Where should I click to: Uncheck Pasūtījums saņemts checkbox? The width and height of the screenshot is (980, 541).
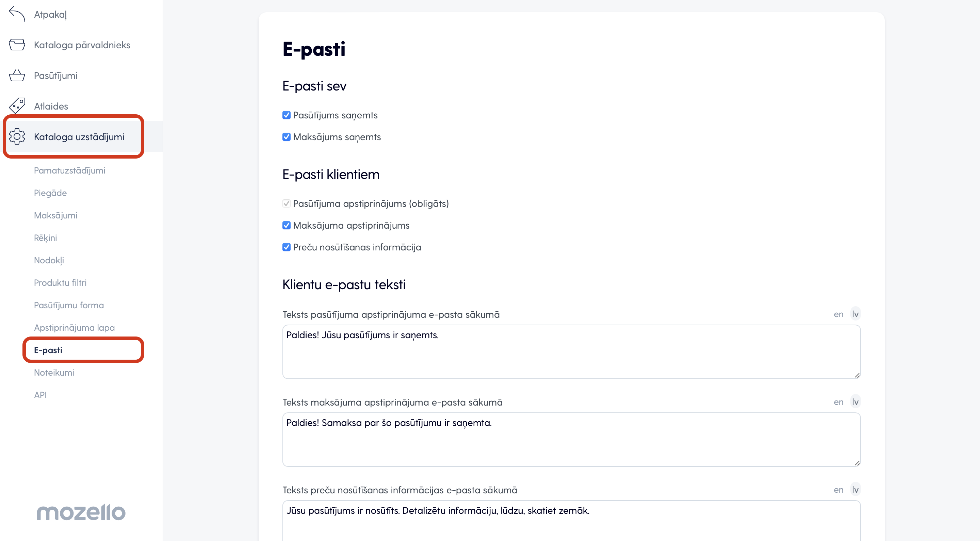pos(287,115)
